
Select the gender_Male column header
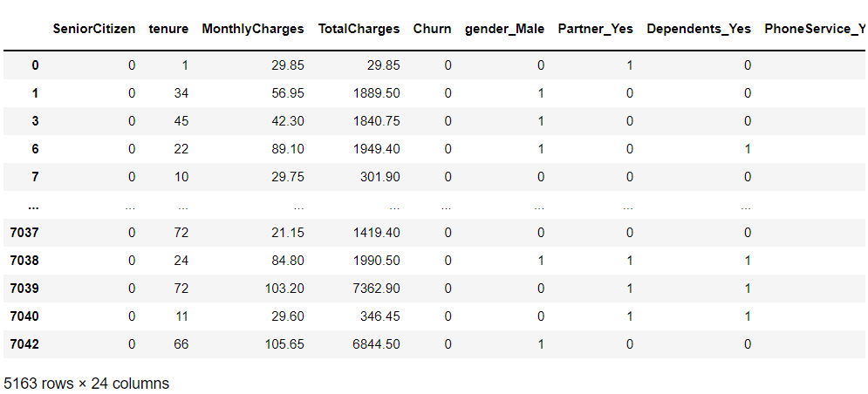505,29
